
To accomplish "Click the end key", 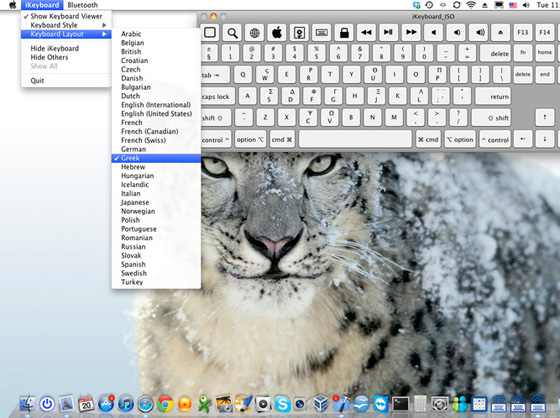I will pyautogui.click(x=545, y=75).
